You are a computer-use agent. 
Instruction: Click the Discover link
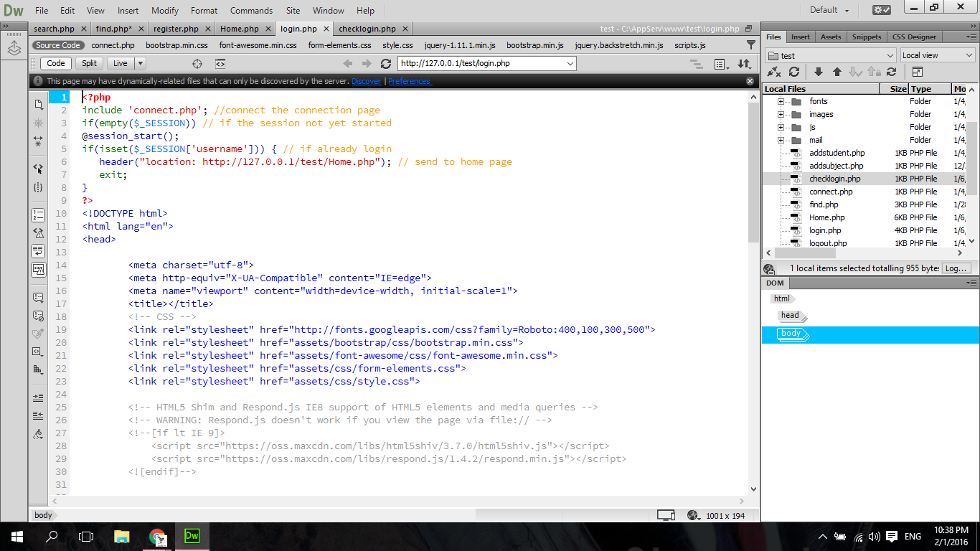click(x=367, y=81)
